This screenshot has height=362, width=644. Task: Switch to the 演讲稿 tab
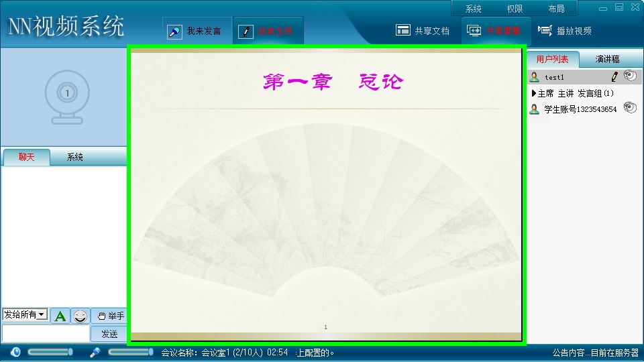pos(607,60)
